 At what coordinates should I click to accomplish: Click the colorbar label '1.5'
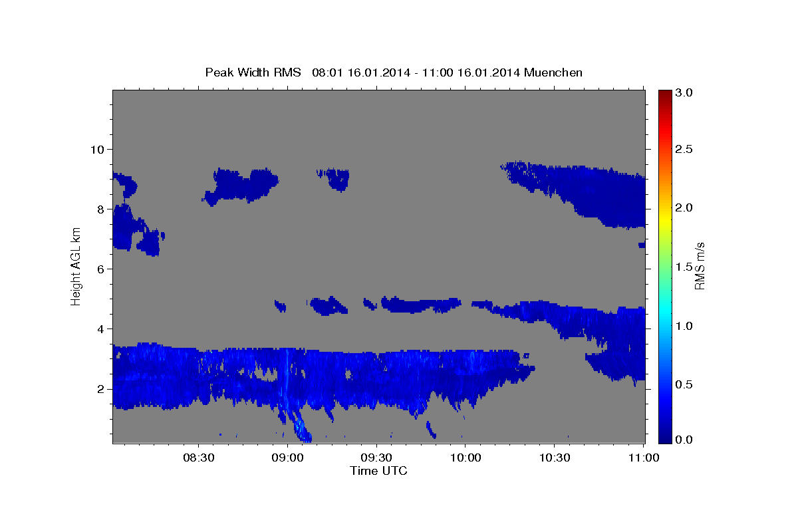(684, 267)
